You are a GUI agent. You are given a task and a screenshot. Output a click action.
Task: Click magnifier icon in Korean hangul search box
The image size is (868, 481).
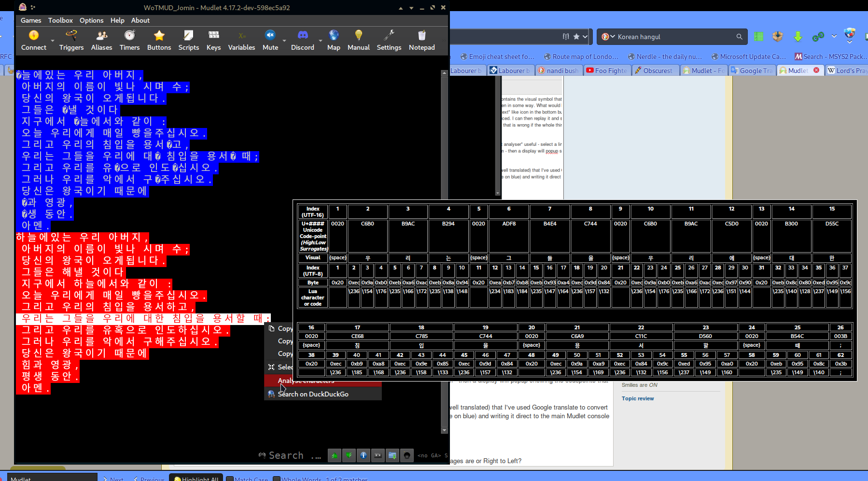(739, 37)
